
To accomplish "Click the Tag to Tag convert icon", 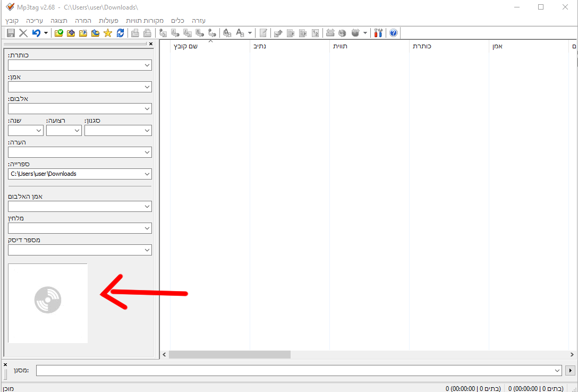I will 212,33.
